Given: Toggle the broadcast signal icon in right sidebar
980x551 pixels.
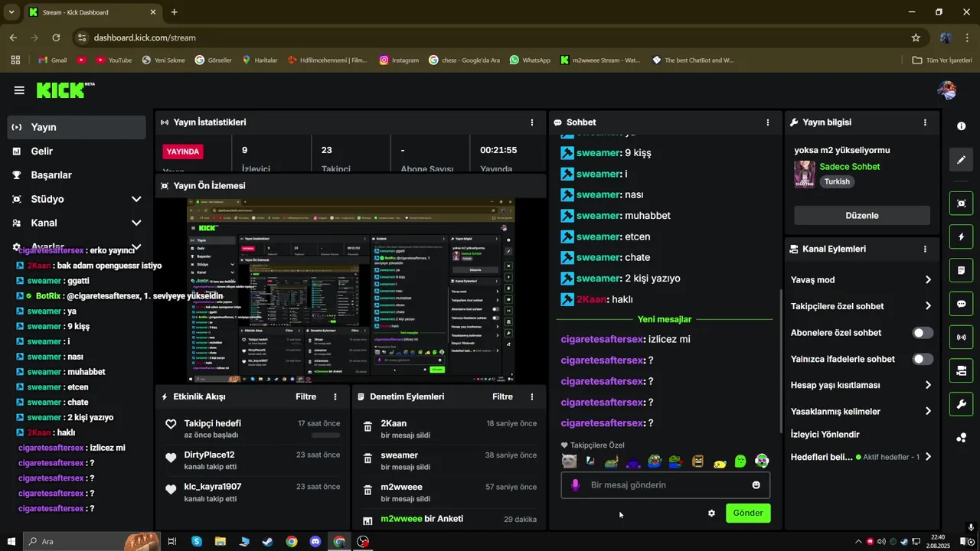Looking at the screenshot, I should (961, 337).
